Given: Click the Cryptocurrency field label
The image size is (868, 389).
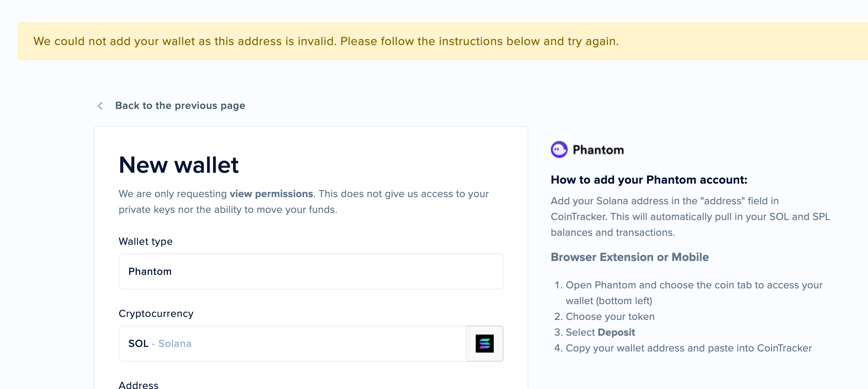Looking at the screenshot, I should tap(156, 314).
